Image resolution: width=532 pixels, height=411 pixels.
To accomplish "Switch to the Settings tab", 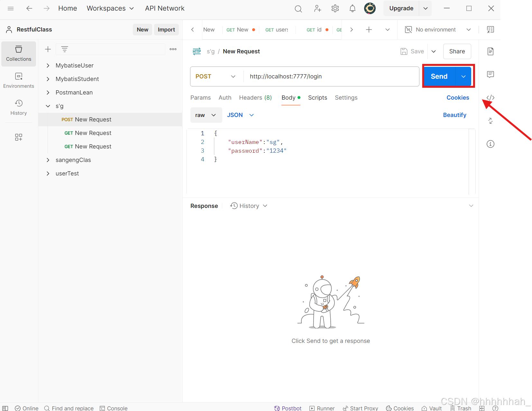I will [346, 98].
